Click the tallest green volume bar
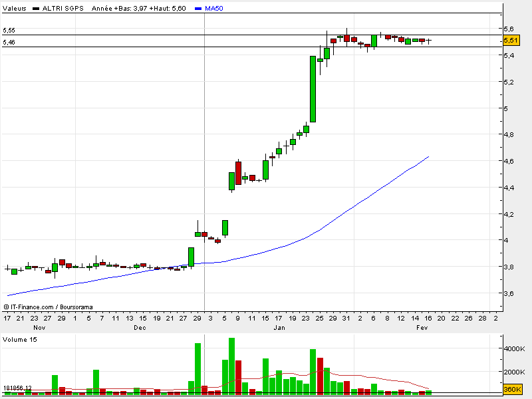The height and width of the screenshot is (399, 532). coord(231,366)
